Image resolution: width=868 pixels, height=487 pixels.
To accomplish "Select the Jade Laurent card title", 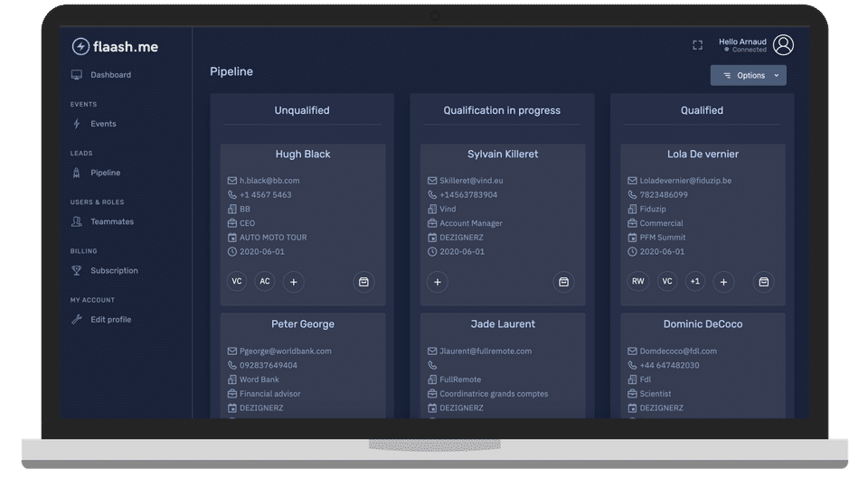I will tap(503, 323).
